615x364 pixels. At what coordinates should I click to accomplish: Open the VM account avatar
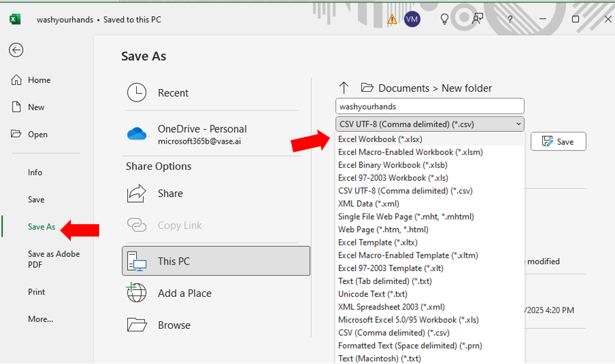[412, 19]
